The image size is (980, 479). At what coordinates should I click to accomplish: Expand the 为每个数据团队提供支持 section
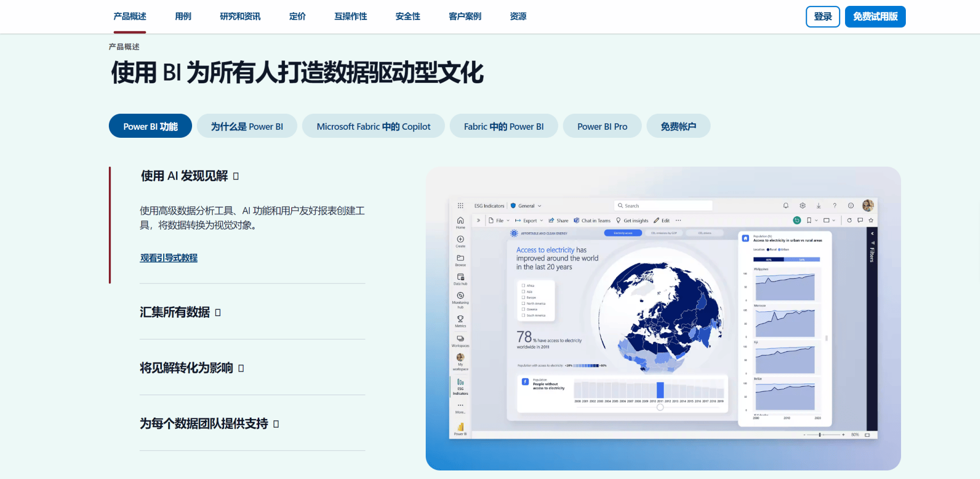point(209,423)
